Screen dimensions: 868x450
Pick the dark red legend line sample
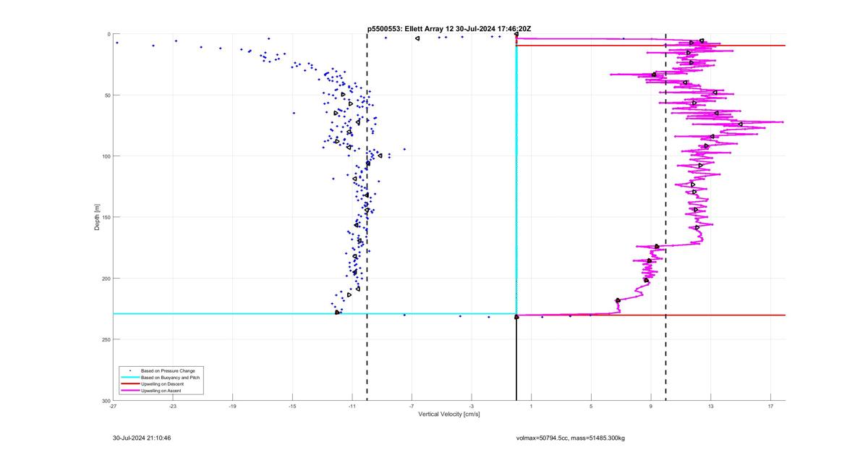[x=129, y=383]
